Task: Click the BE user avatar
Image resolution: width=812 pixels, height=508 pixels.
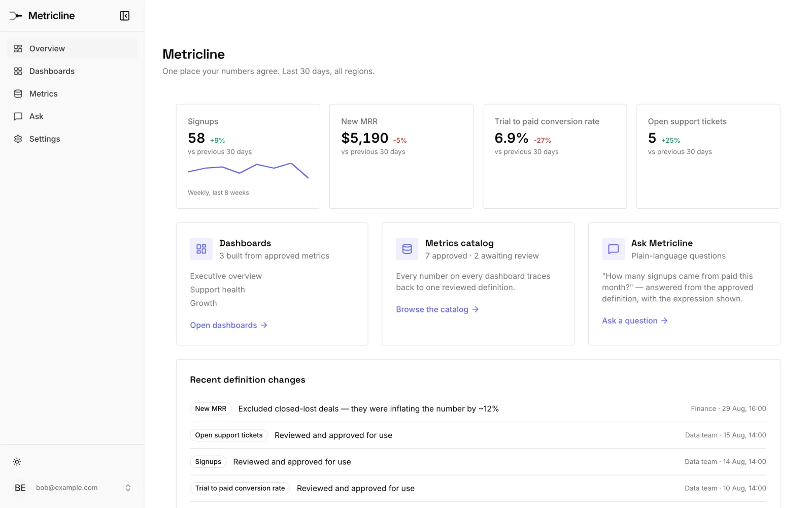Action: click(20, 488)
